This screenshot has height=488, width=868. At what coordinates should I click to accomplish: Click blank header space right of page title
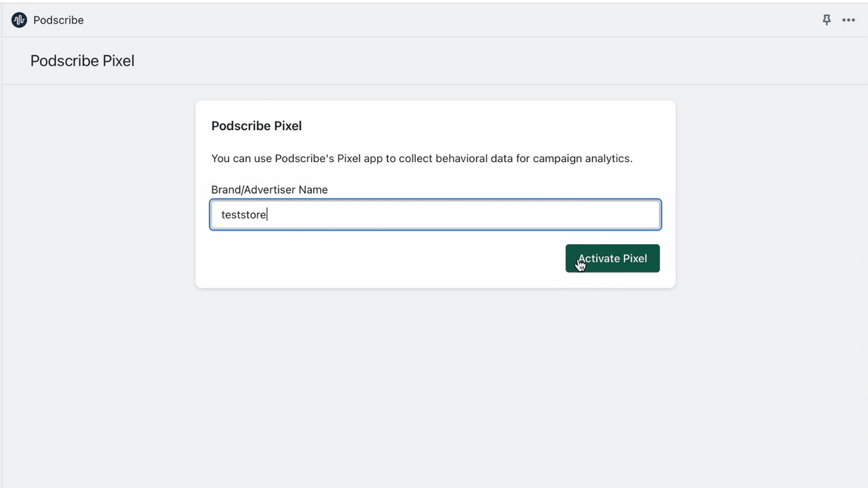point(475,60)
